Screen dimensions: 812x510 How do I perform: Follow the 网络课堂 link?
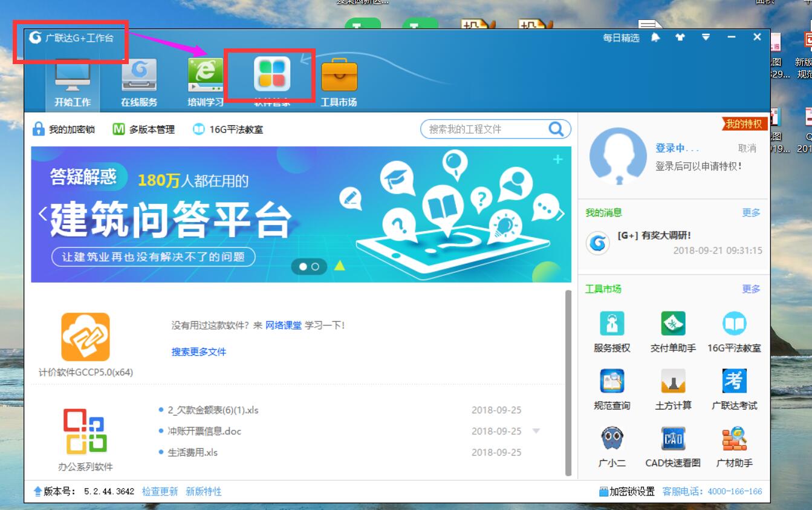tap(283, 325)
